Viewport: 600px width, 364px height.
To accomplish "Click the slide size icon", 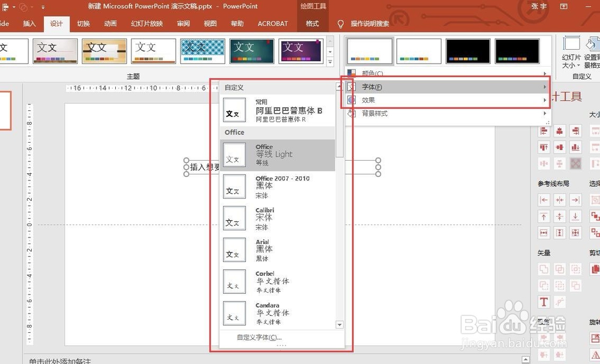I will pos(571,44).
